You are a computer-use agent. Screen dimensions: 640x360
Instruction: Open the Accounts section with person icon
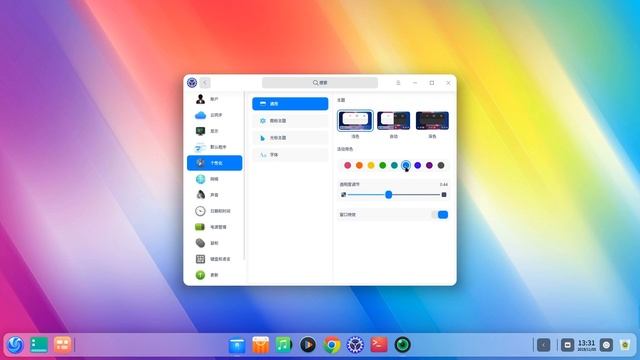(214, 99)
